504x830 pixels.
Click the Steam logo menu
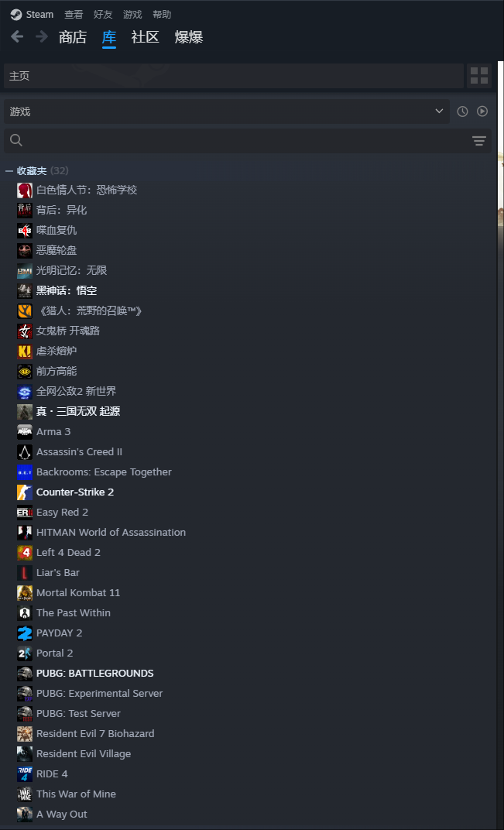click(x=32, y=14)
